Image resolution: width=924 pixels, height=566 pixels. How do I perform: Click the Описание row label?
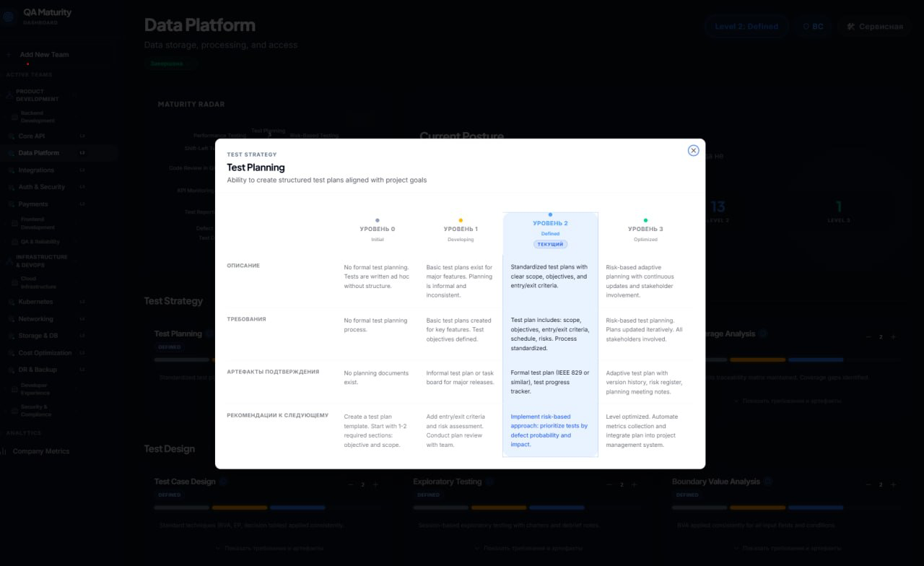click(x=243, y=266)
